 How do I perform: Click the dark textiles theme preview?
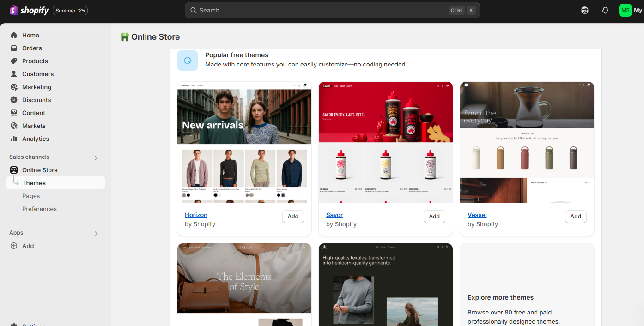(x=386, y=284)
